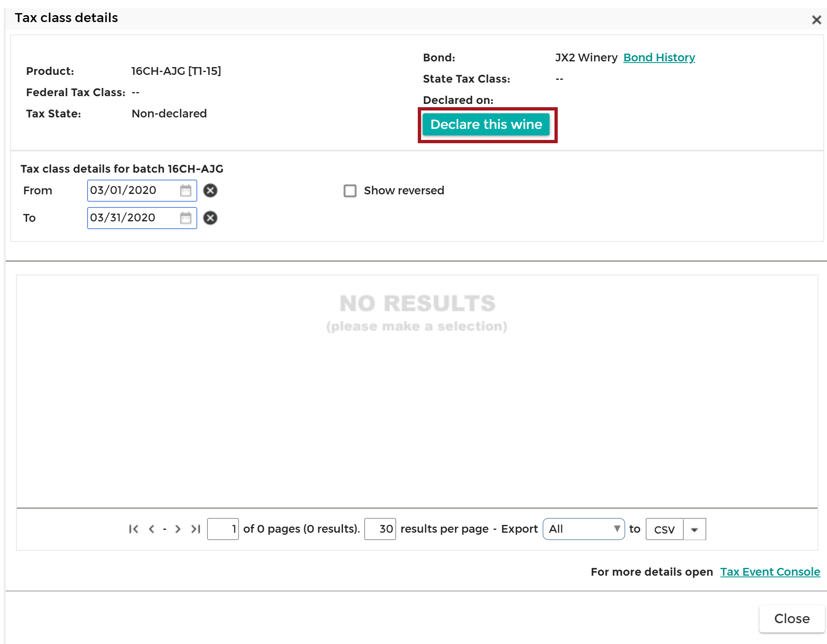Clear the To date field
Viewport: 827px width, 644px height.
(210, 218)
